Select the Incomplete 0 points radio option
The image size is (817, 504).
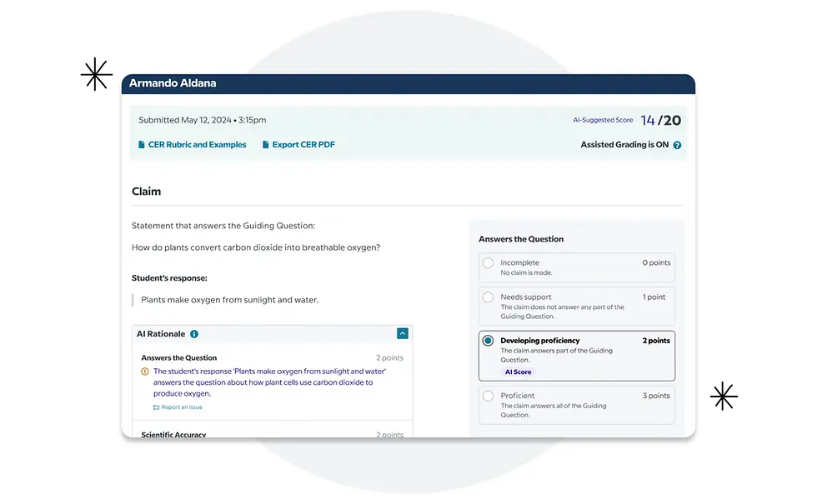click(488, 263)
